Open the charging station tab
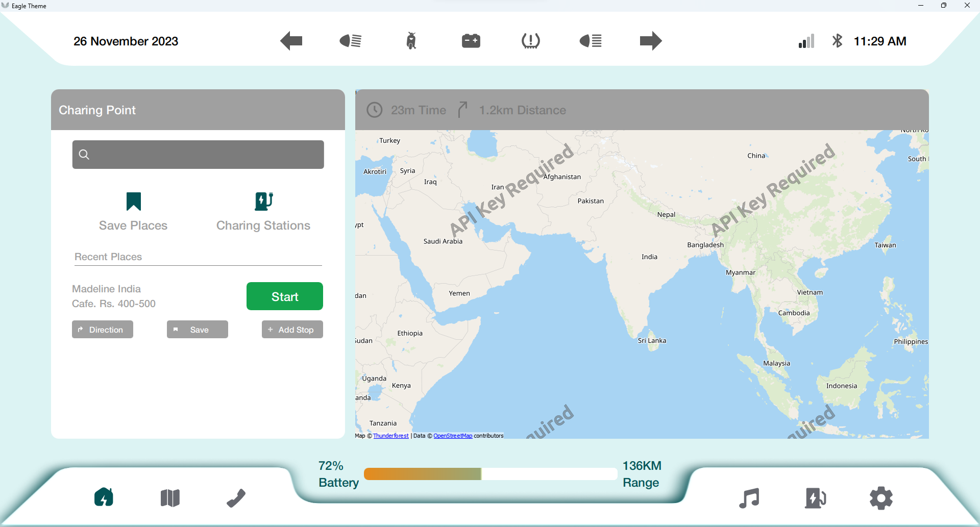 click(816, 498)
